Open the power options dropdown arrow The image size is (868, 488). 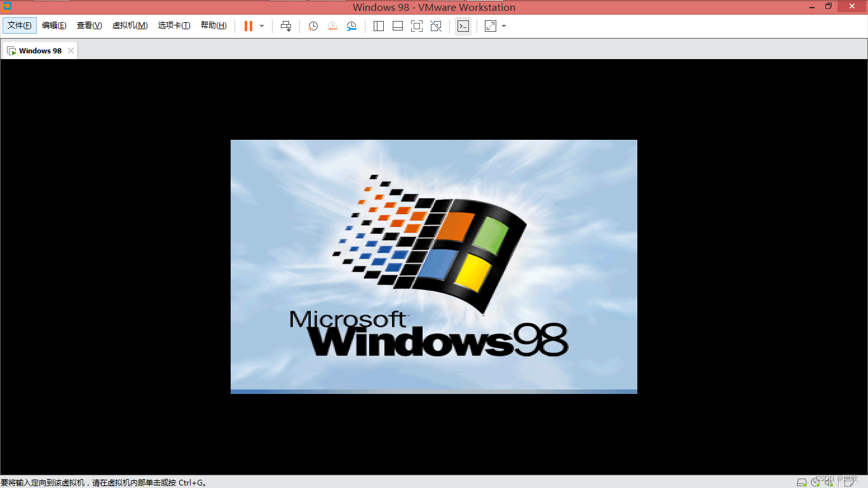point(261,26)
